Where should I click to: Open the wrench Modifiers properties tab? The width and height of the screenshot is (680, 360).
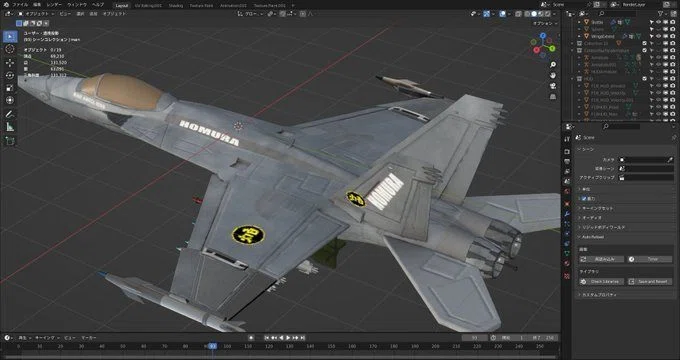click(x=567, y=214)
